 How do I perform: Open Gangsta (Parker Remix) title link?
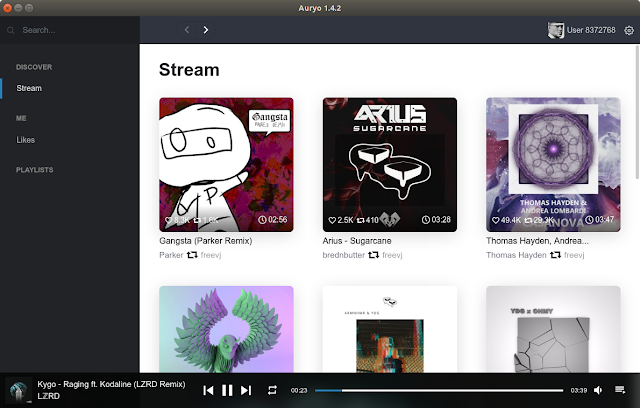pyautogui.click(x=206, y=241)
